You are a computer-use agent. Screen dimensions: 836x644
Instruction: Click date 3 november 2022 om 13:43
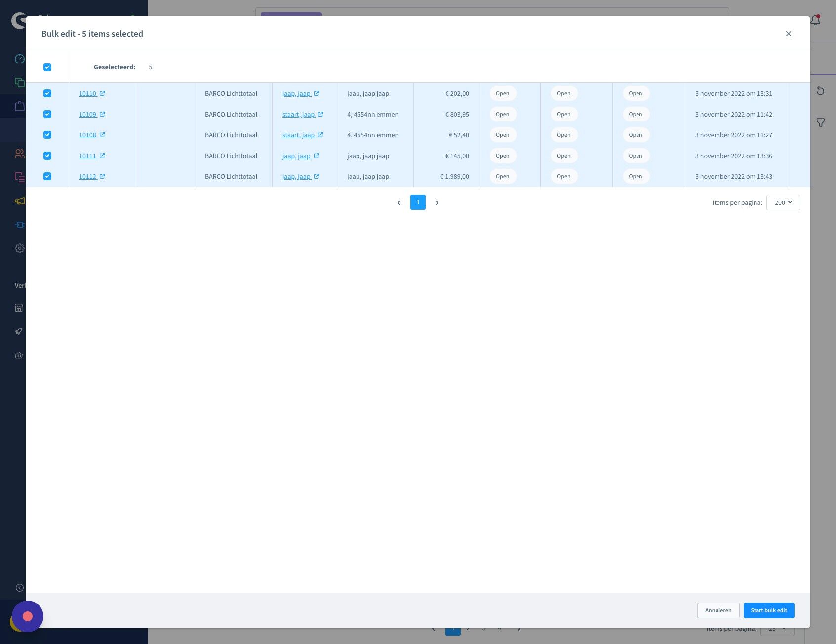click(x=733, y=176)
